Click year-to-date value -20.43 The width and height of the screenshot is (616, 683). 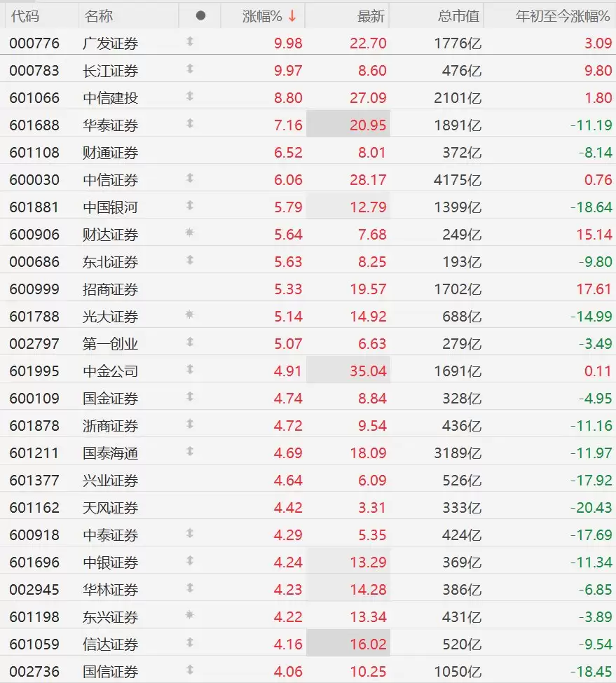591,507
